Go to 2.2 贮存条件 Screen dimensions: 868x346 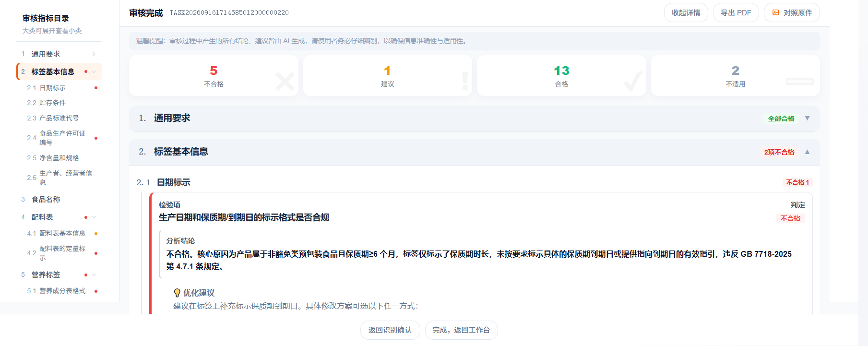tap(62, 103)
